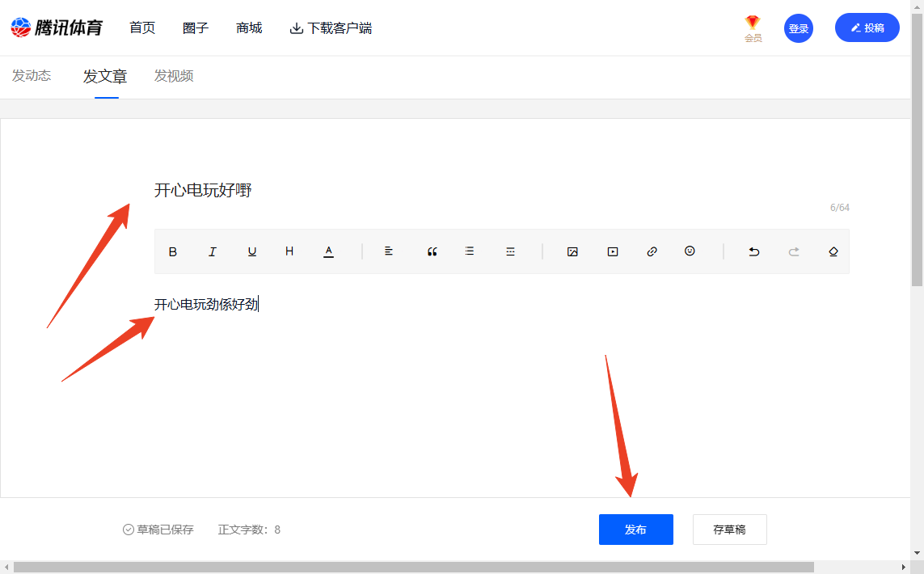Screen dimensions: 924x574
Task: Toggle bold formatting in editor toolbar
Action: pos(173,251)
